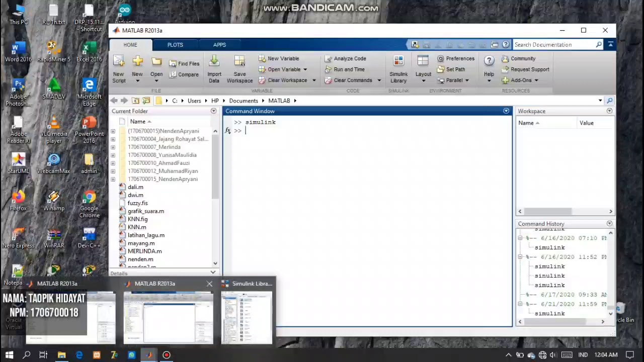Select the MERLINDA.m file
This screenshot has width=644, height=362.
click(x=144, y=251)
